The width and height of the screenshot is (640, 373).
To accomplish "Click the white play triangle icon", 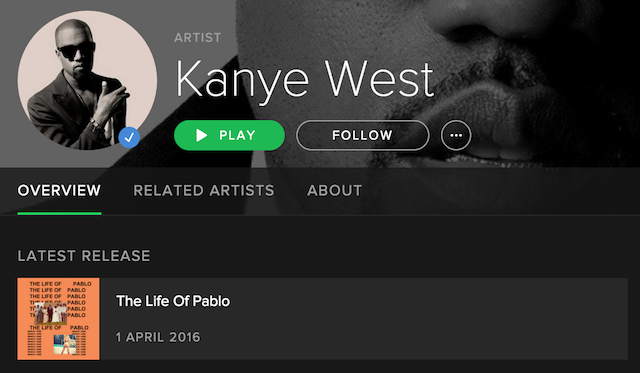I will 201,135.
